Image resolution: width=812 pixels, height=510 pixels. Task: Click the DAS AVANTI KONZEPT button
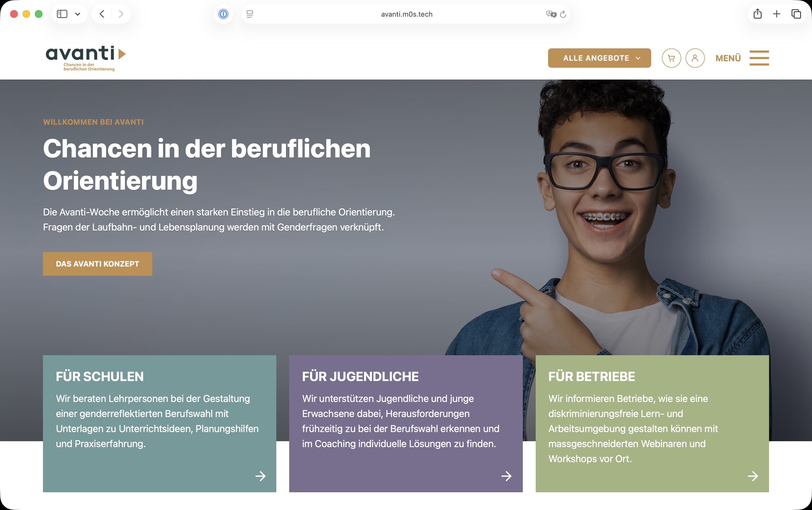coord(97,264)
